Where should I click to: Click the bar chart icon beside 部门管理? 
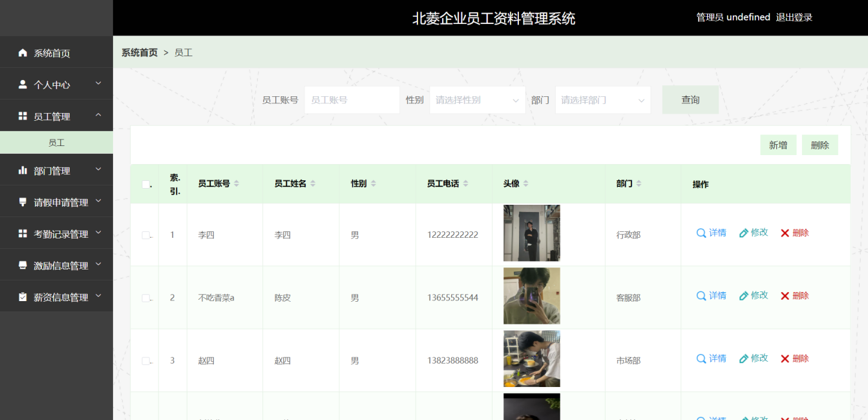click(23, 171)
